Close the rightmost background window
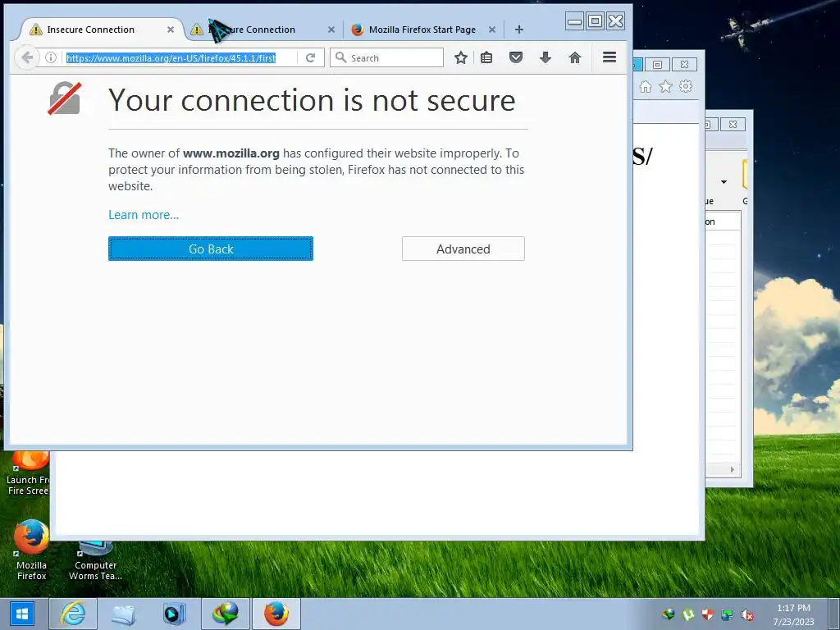840x630 pixels. (733, 125)
